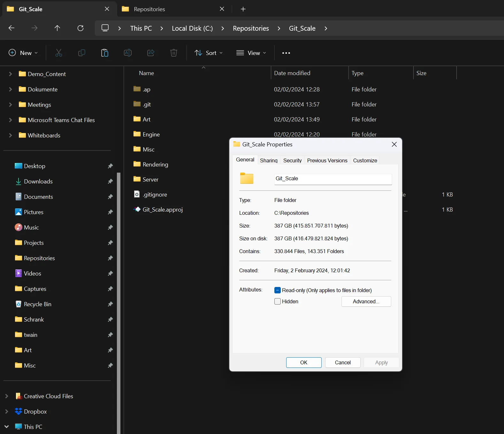Click the Delete trash can icon

(174, 53)
